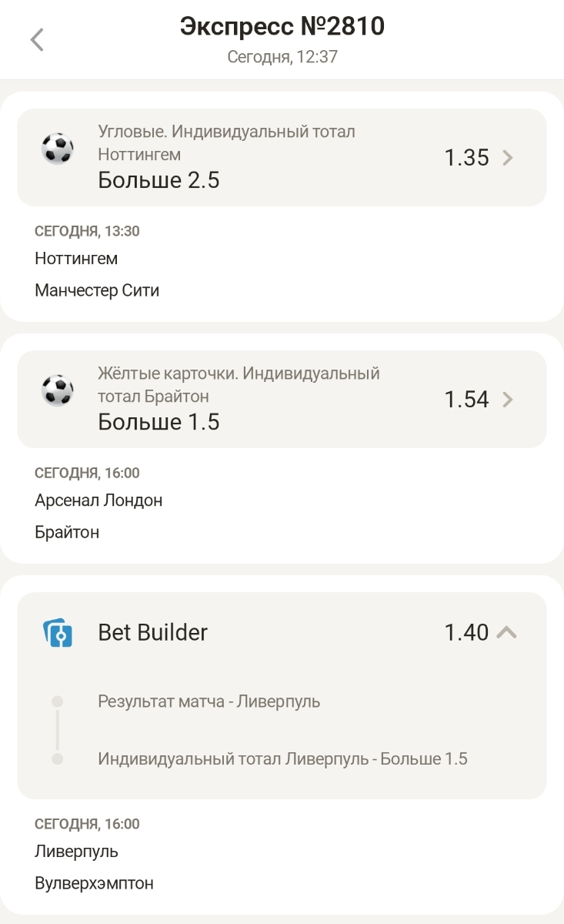Click the blue Bet Builder icon
564x924 pixels.
(x=57, y=633)
